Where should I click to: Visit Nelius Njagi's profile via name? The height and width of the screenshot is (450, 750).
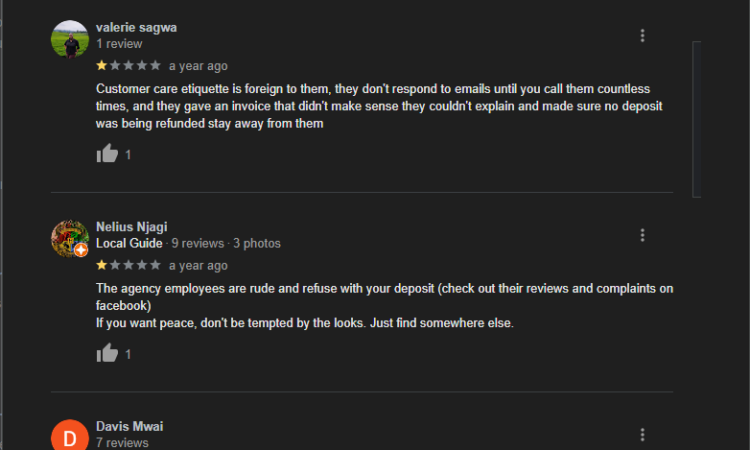point(132,227)
